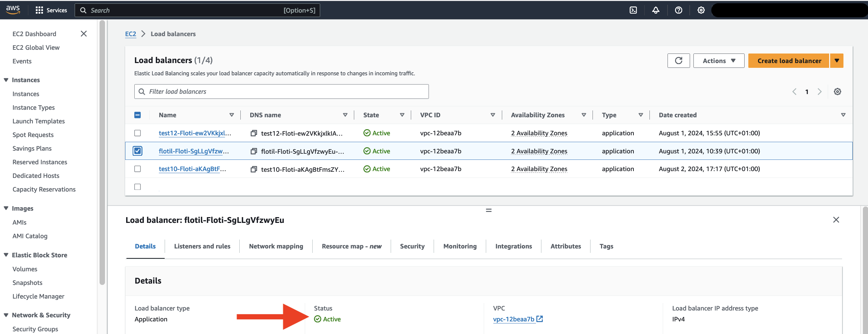Go to previous page of load balancers

point(794,92)
